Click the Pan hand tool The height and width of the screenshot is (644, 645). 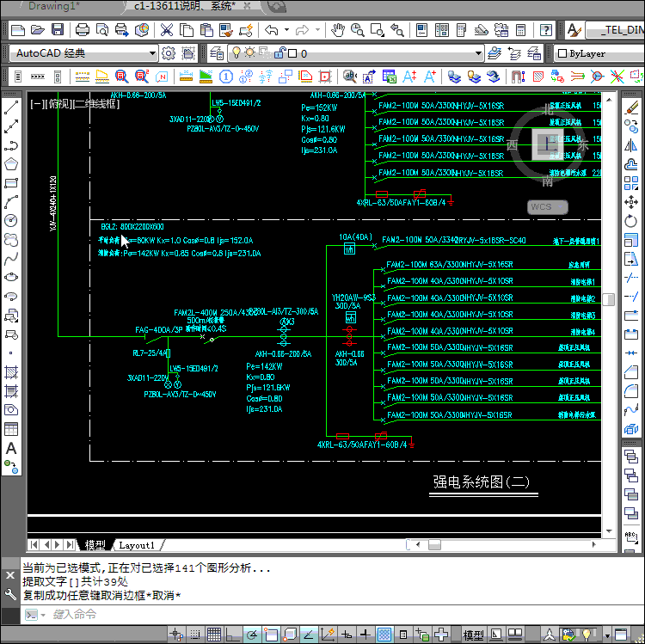(338, 30)
